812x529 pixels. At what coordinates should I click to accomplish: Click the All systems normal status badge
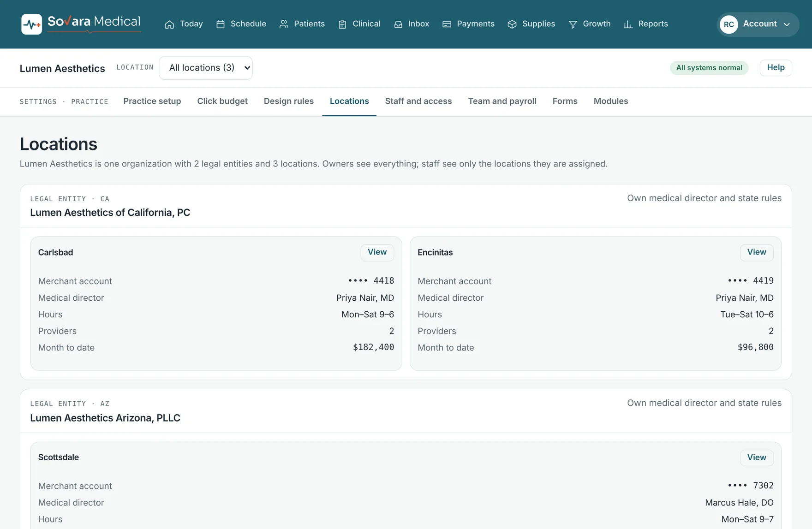coord(709,68)
